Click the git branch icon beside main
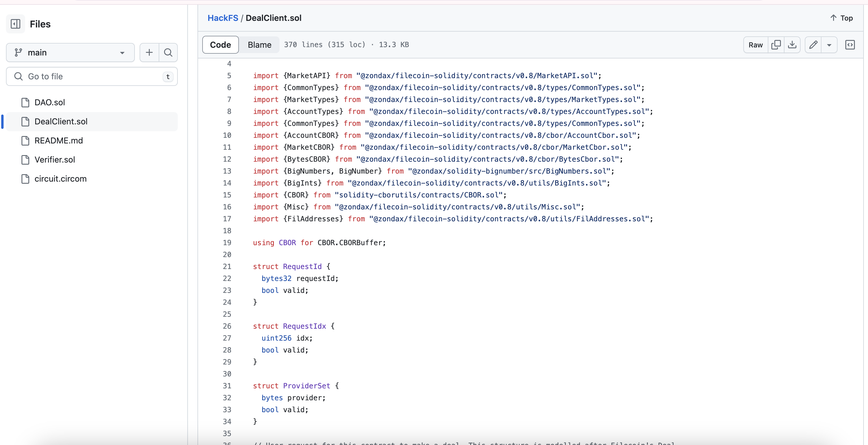The height and width of the screenshot is (445, 868). click(x=18, y=52)
